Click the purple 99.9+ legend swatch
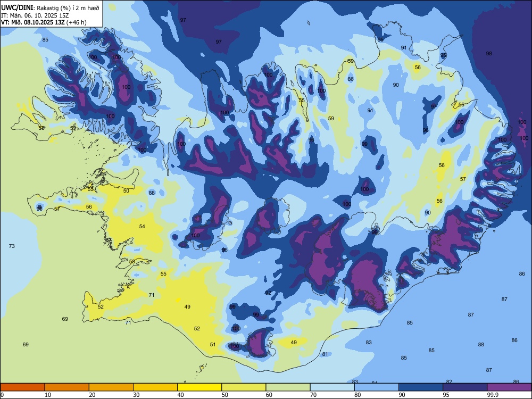This screenshot has width=532, height=399. [x=509, y=387]
